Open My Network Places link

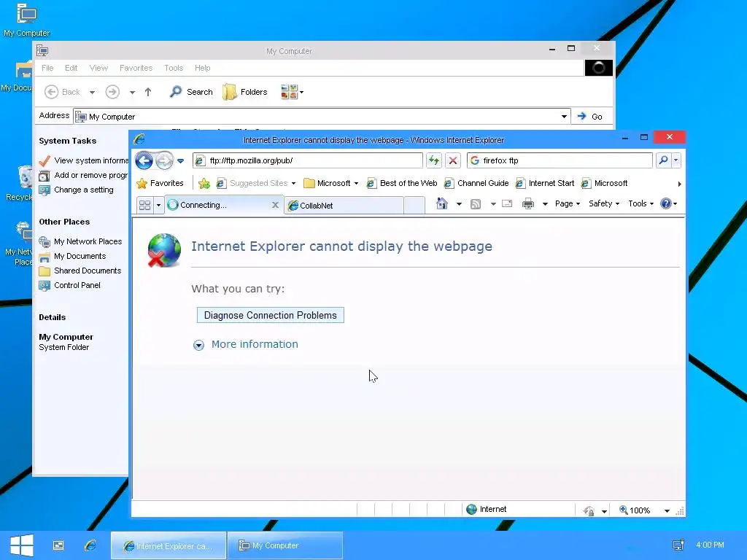(x=80, y=241)
